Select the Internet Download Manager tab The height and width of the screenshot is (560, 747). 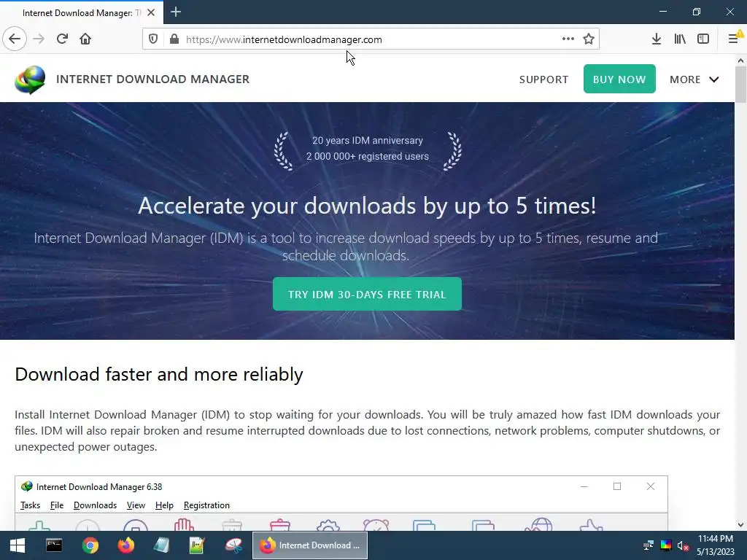(82, 13)
